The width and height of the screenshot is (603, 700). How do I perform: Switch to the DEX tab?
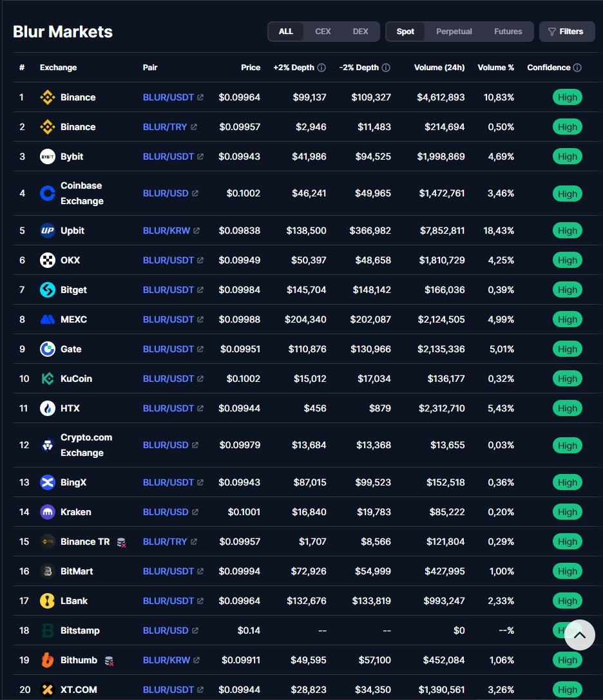361,32
